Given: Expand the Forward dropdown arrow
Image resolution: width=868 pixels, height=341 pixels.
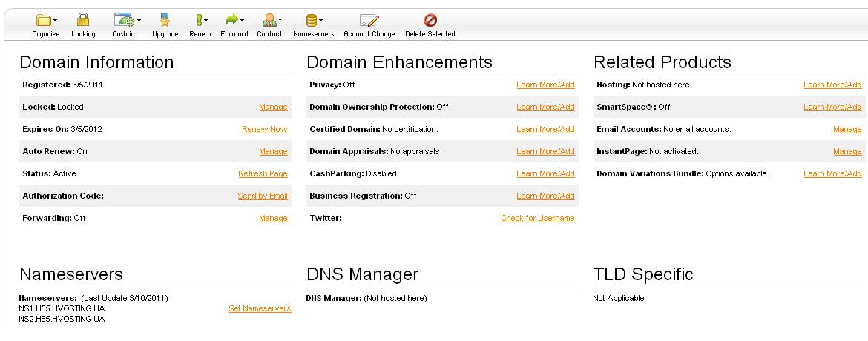Looking at the screenshot, I should coord(243,21).
